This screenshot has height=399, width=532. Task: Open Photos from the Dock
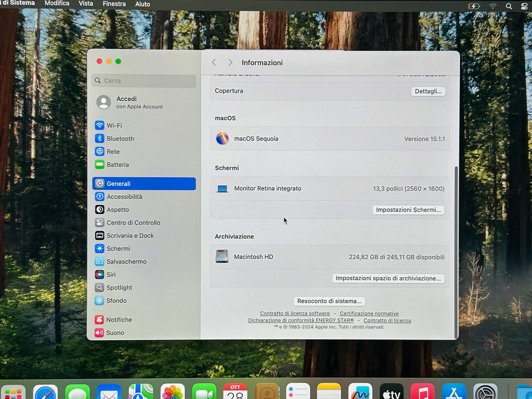click(172, 392)
